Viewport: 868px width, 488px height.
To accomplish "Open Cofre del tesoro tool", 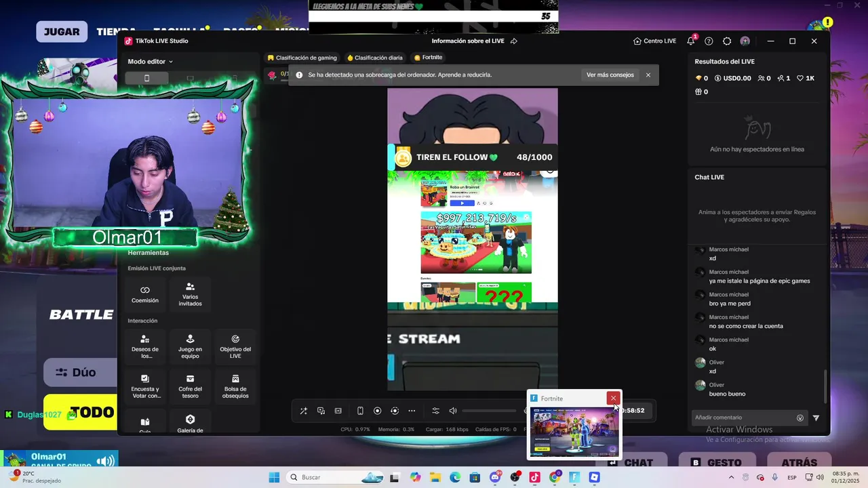I will 190,386.
